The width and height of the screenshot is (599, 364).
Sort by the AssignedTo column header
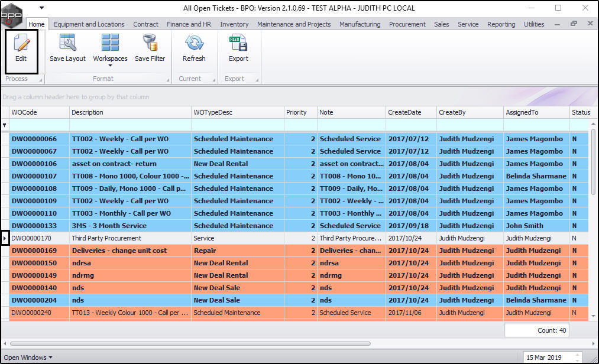point(536,112)
